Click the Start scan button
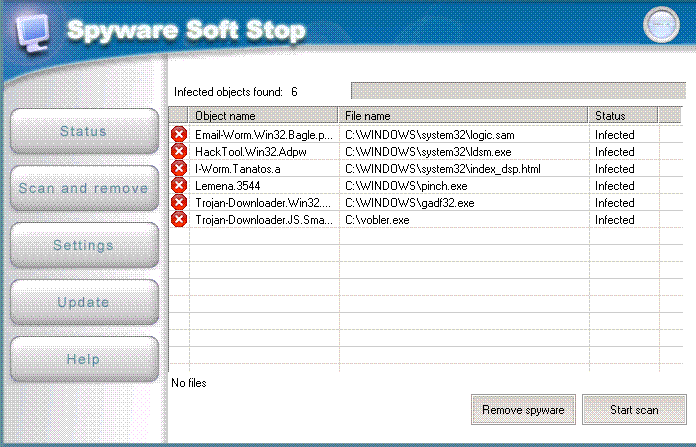 coord(634,410)
